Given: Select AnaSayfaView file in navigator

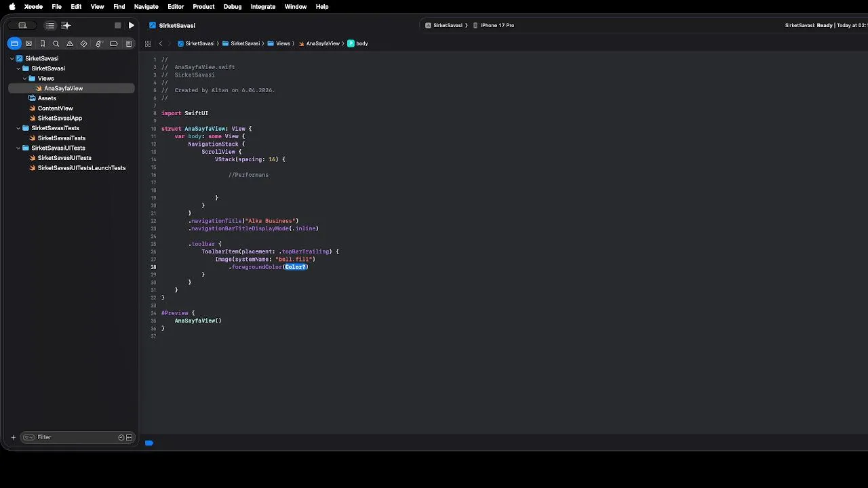Looking at the screenshot, I should [x=71, y=88].
